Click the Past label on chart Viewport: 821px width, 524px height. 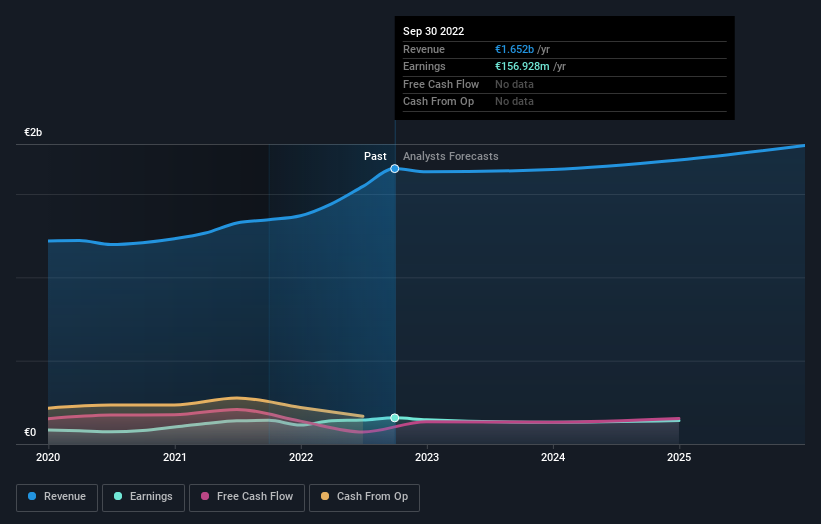(375, 156)
